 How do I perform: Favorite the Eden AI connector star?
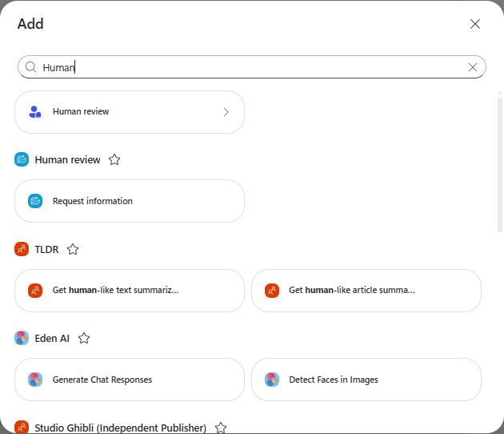point(84,338)
